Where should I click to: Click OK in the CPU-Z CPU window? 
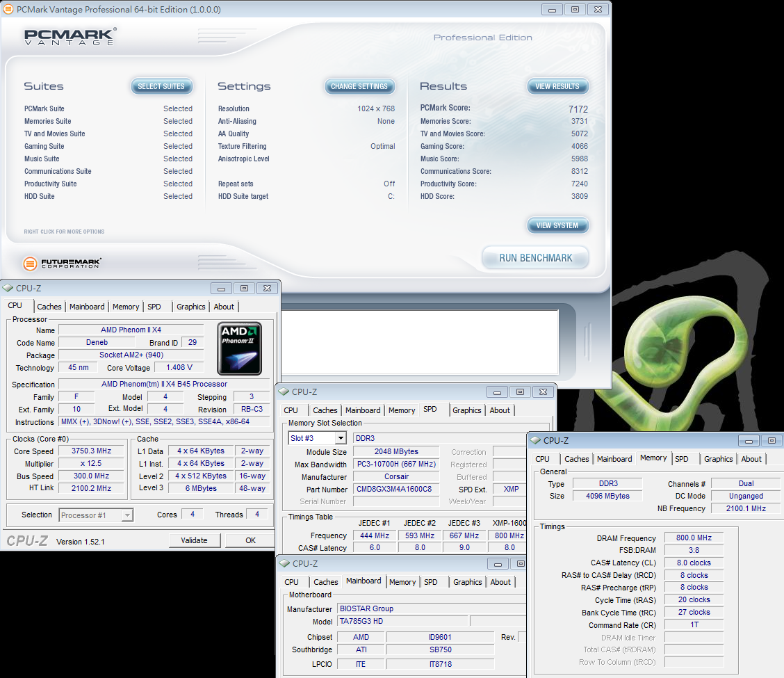pos(250,540)
